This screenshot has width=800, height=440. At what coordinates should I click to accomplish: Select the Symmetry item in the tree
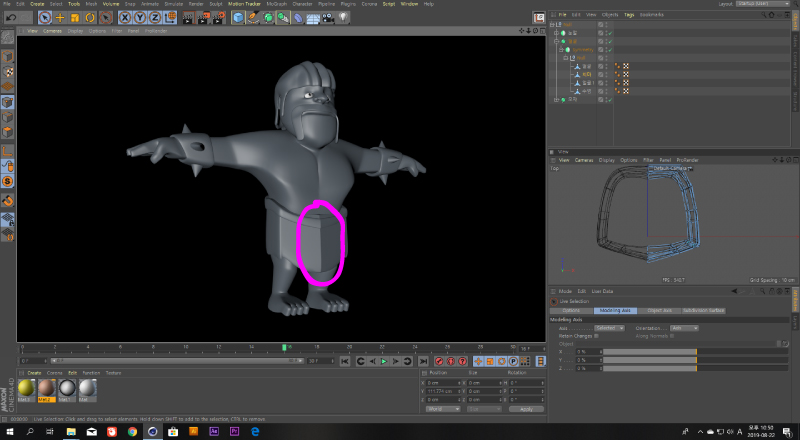pyautogui.click(x=582, y=50)
